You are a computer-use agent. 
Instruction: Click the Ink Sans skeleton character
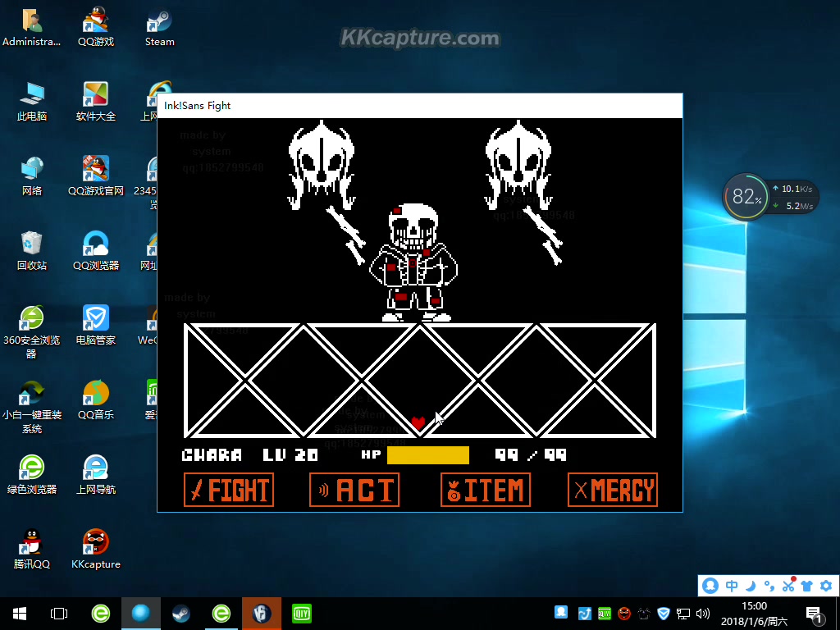413,262
